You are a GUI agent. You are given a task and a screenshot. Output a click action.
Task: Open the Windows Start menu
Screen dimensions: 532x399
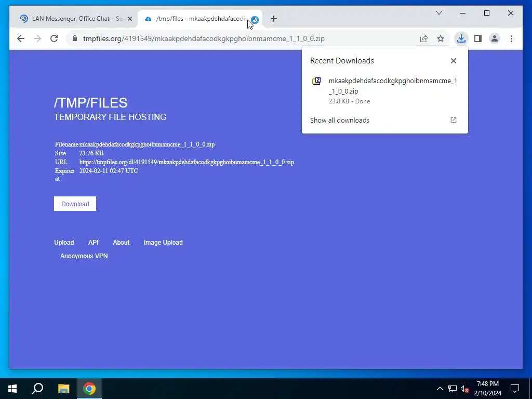pos(12,389)
